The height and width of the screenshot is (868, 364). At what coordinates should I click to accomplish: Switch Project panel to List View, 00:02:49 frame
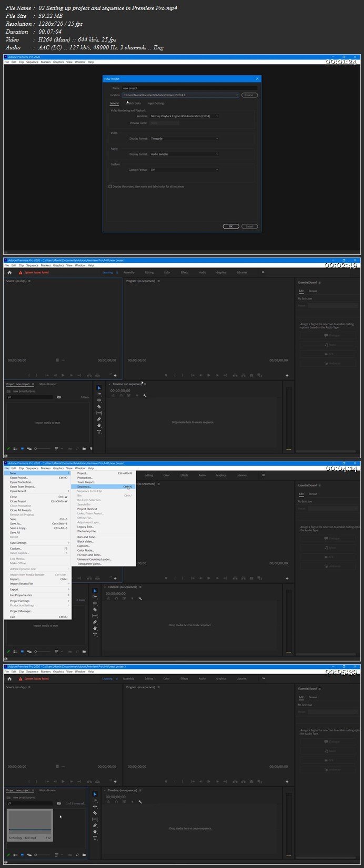tap(15, 449)
